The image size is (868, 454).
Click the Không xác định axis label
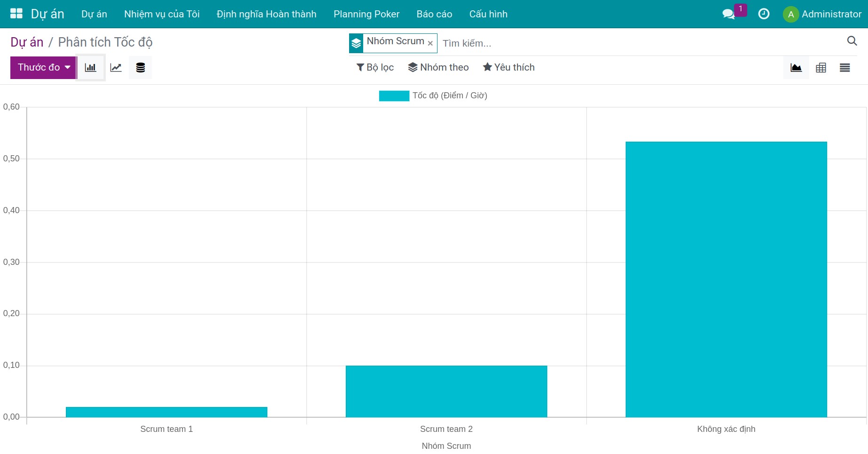(x=726, y=429)
